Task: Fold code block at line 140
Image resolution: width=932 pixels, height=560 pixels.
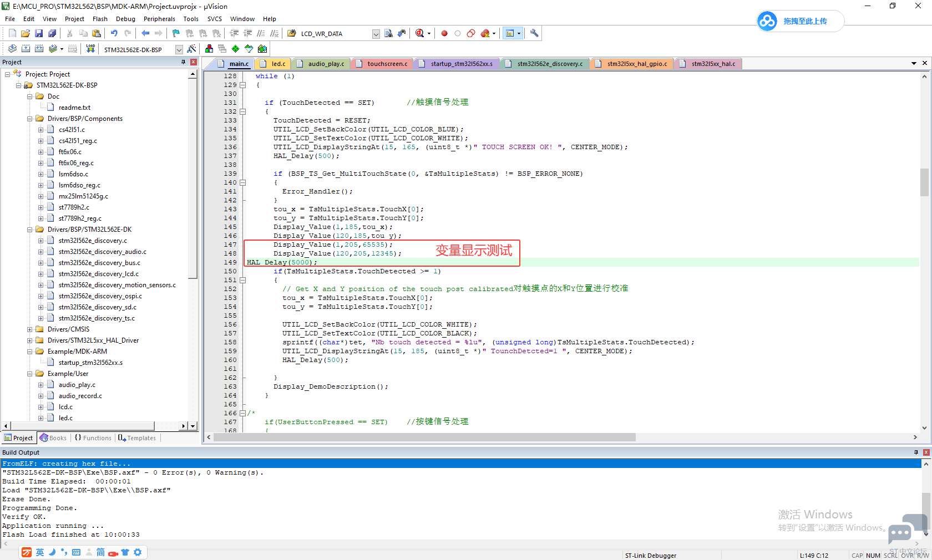Action: point(242,182)
